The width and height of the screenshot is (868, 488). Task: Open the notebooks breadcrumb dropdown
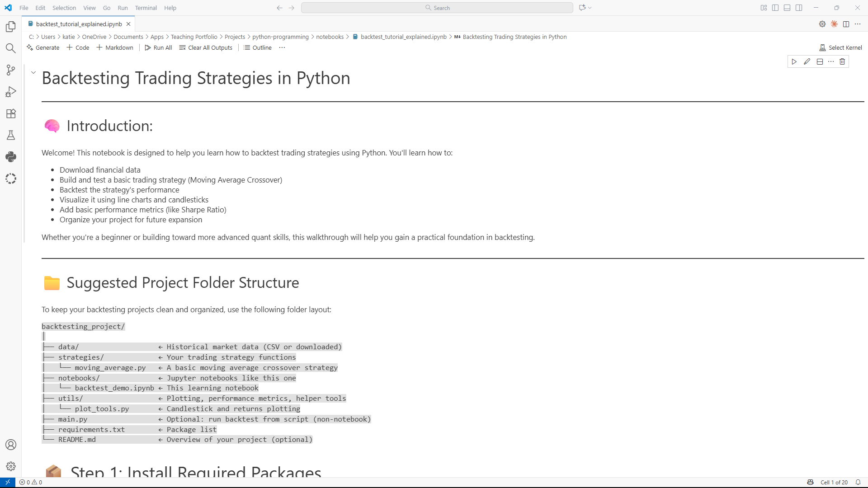330,37
